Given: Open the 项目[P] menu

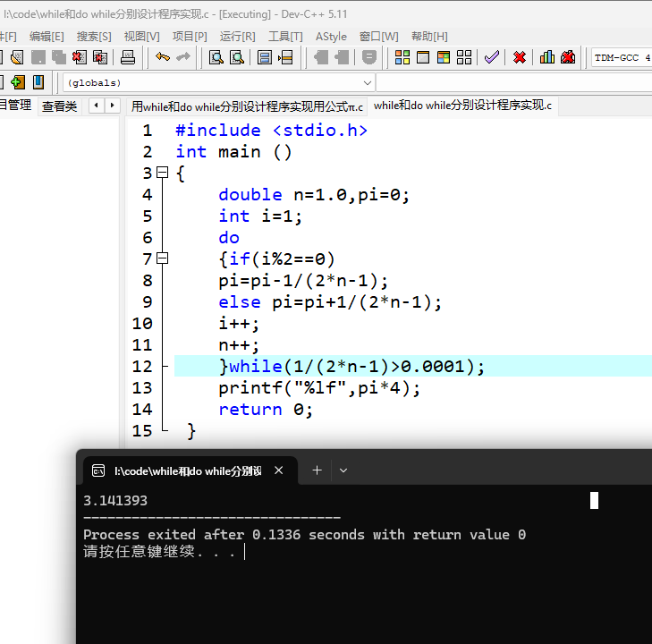Looking at the screenshot, I should coord(190,37).
